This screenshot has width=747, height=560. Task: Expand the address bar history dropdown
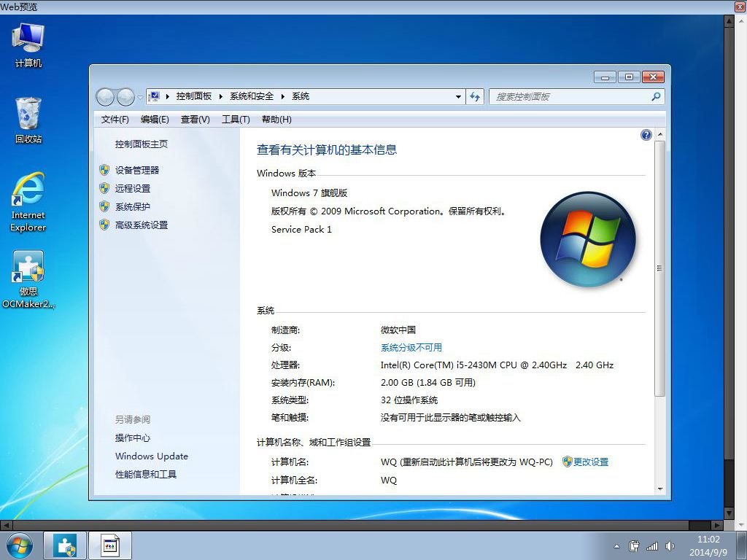[x=458, y=97]
